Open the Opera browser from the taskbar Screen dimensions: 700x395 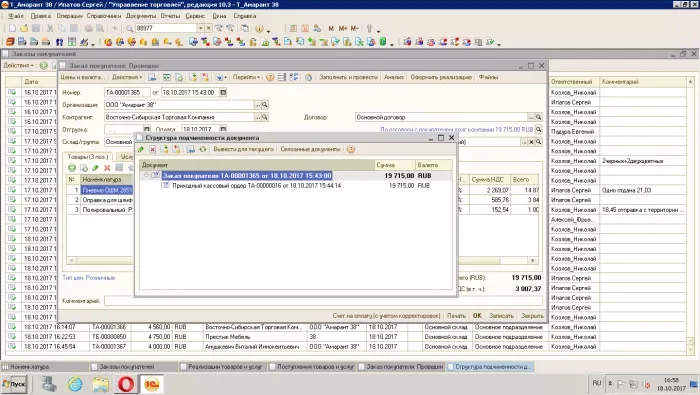tap(126, 384)
